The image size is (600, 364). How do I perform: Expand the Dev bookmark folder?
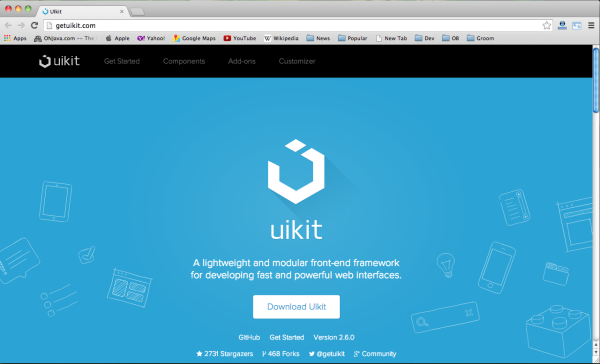click(425, 38)
